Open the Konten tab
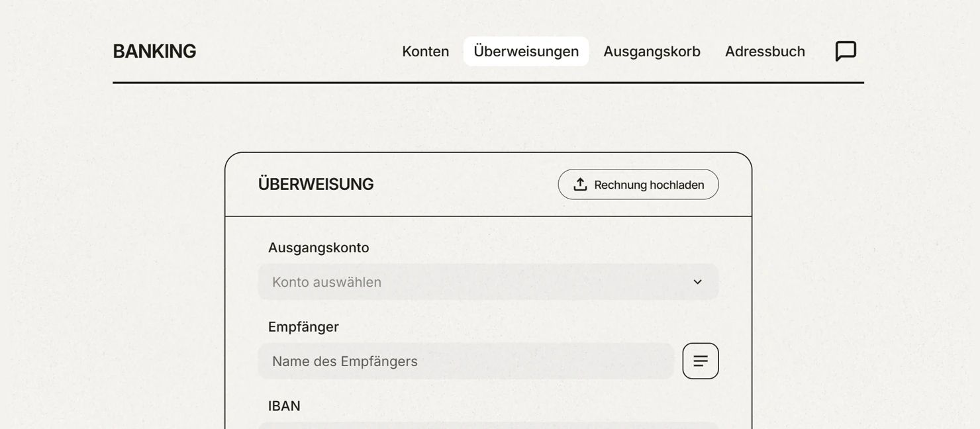The height and width of the screenshot is (429, 980). point(426,52)
